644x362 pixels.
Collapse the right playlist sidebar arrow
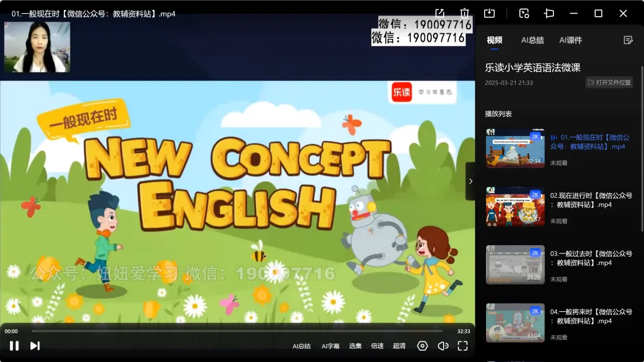pyautogui.click(x=470, y=181)
